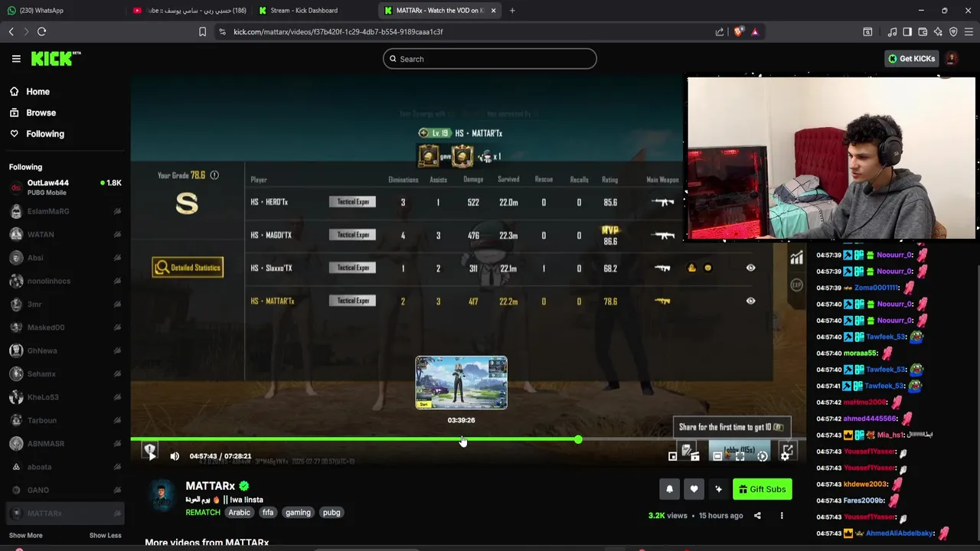The width and height of the screenshot is (980, 551).
Task: Switch to Stream - Kick Dashboard tab
Action: point(314,11)
